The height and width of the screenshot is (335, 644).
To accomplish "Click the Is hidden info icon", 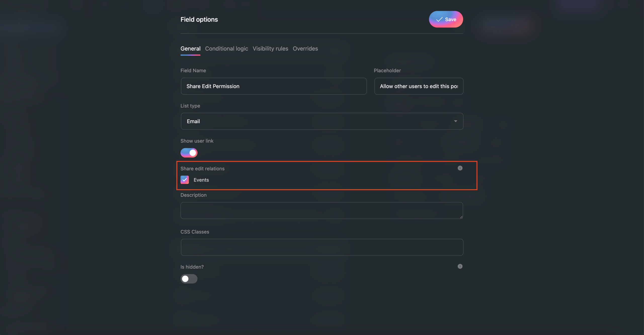I will 460,266.
